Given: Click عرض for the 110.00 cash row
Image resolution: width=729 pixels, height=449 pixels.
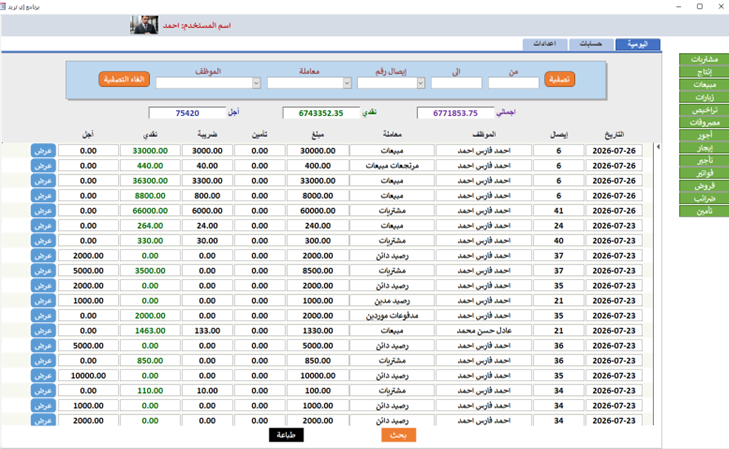Looking at the screenshot, I should click(x=43, y=390).
